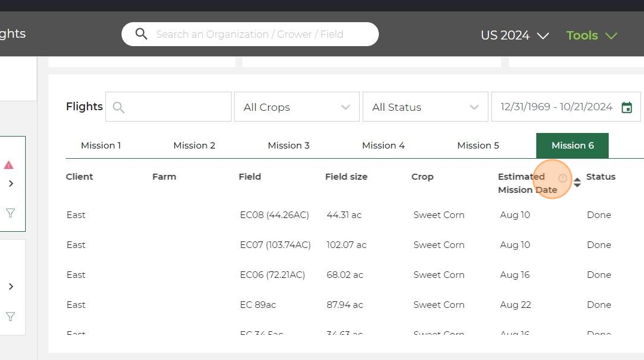Viewport: 644px width, 360px height.
Task: Click the search magnifier icon in top bar
Action: pos(141,34)
